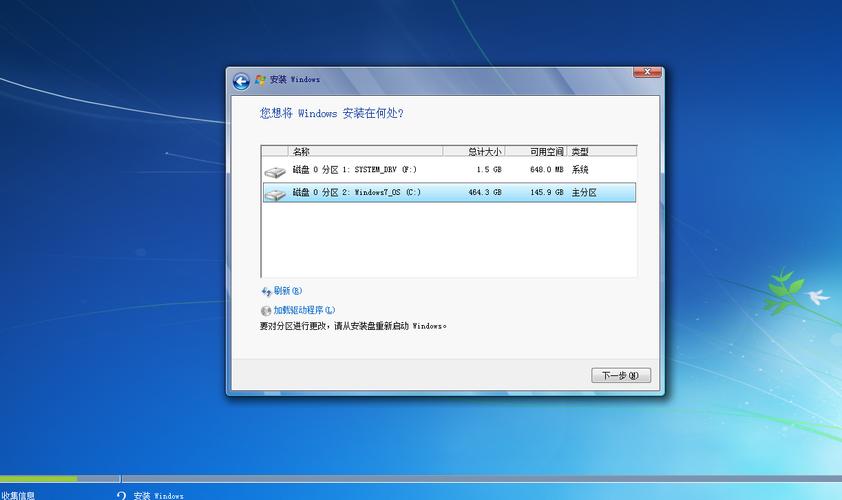
Task: Sort by 总计大小 column header
Action: tap(474, 151)
